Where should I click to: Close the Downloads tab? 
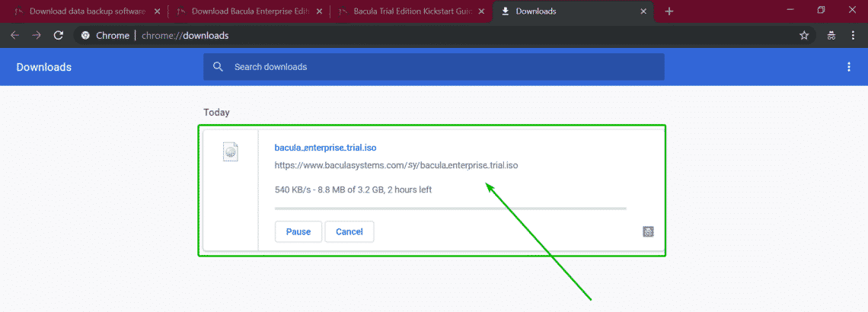644,11
